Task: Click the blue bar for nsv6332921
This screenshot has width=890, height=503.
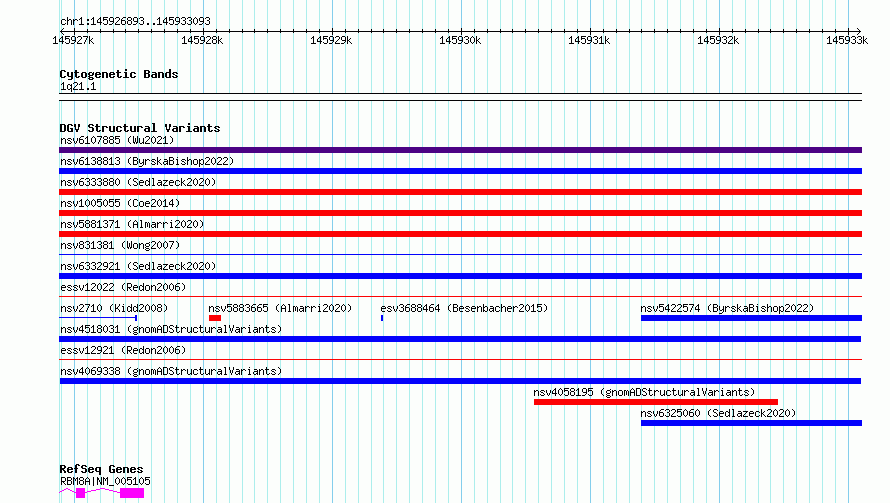Action: click(460, 276)
